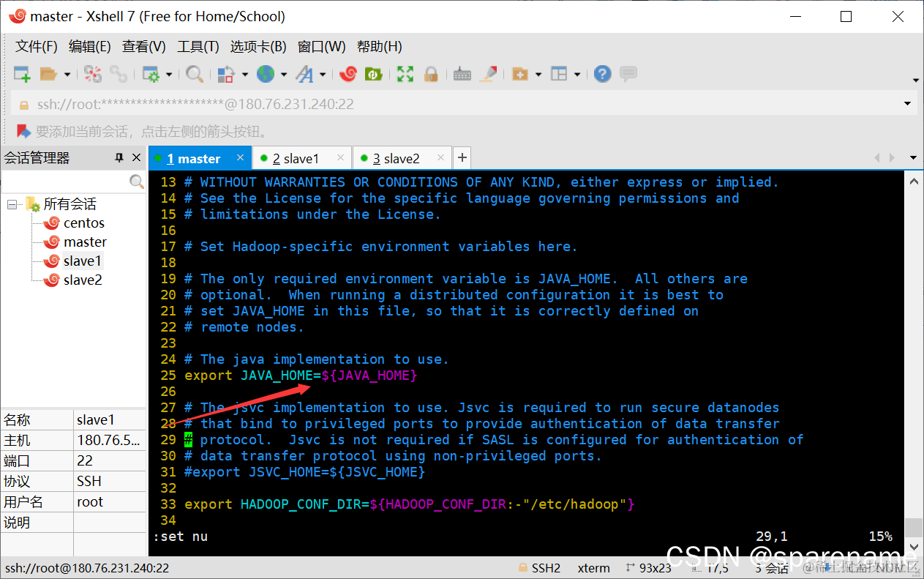This screenshot has height=579, width=924.
Task: Expand the Color Schemes dropdown arrow
Action: point(245,74)
